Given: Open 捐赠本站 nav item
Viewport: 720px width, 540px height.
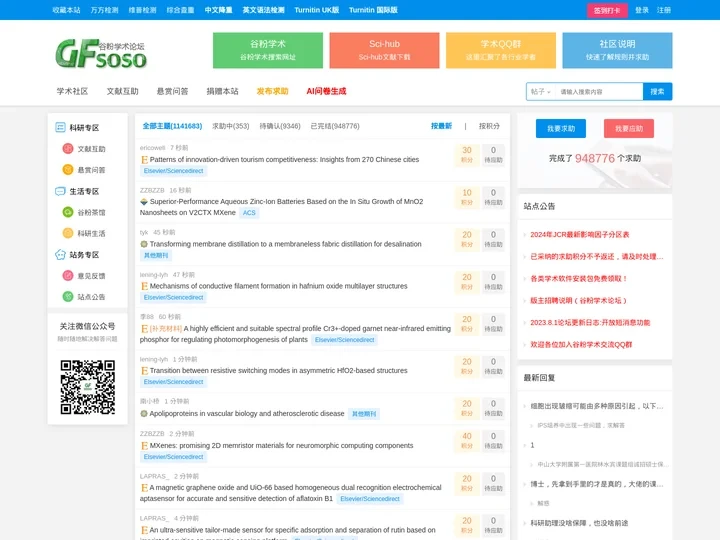Looking at the screenshot, I should 223,91.
